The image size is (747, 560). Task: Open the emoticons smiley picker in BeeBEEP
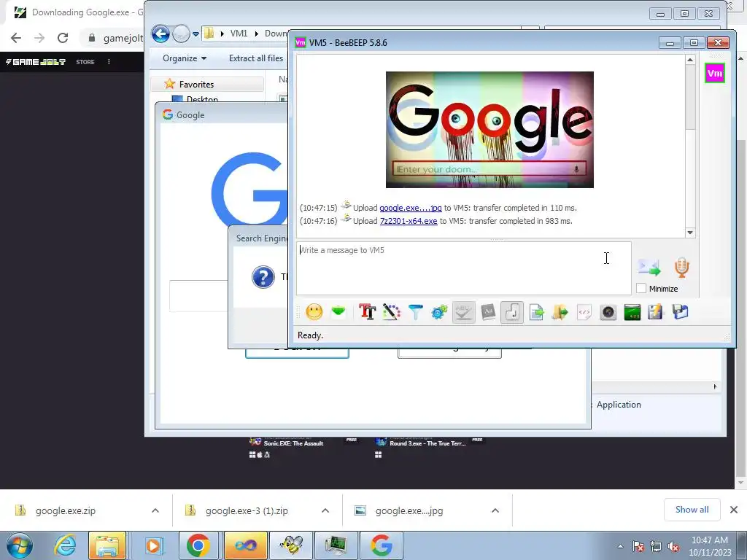point(314,312)
